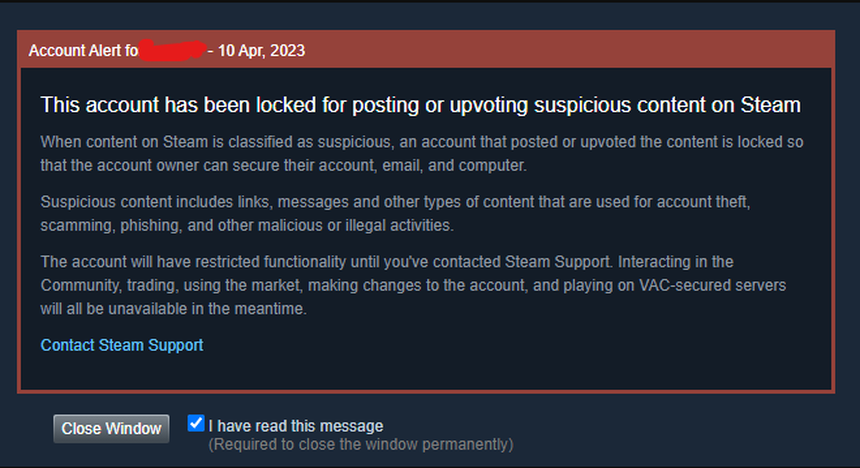This screenshot has width=860, height=468.
Task: Uncheck the "I have read this message" checkbox
Action: pyautogui.click(x=196, y=423)
